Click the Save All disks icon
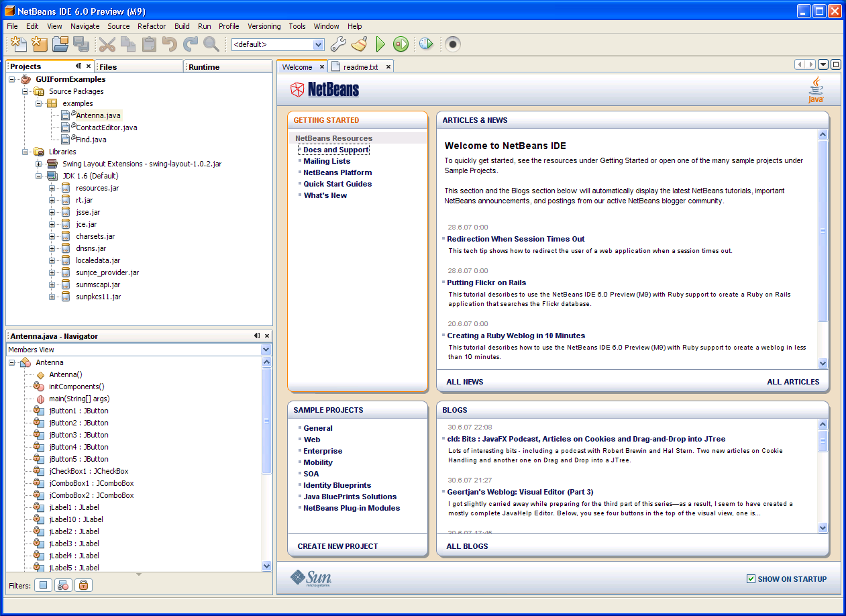Screen dimensions: 846x616 pyautogui.click(x=81, y=44)
